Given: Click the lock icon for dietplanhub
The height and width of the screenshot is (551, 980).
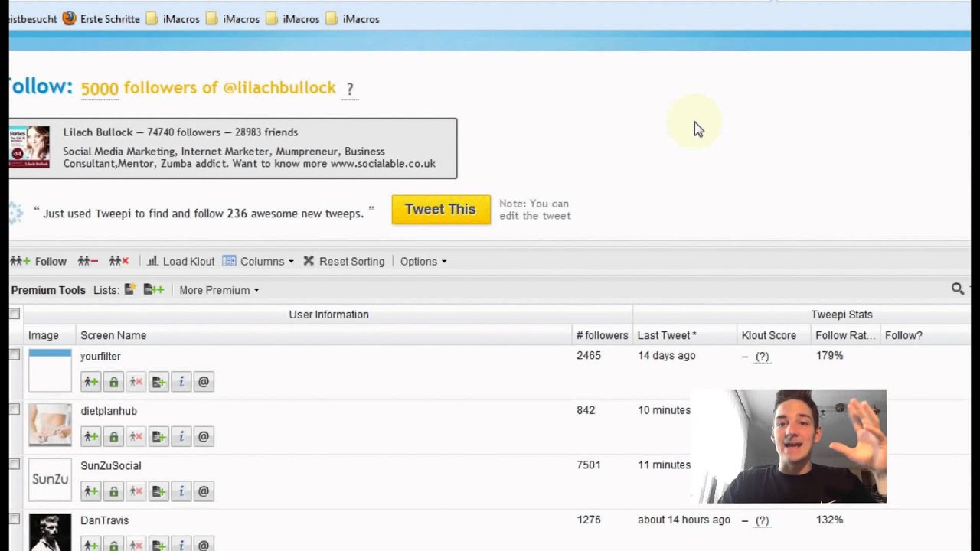Looking at the screenshot, I should (113, 437).
